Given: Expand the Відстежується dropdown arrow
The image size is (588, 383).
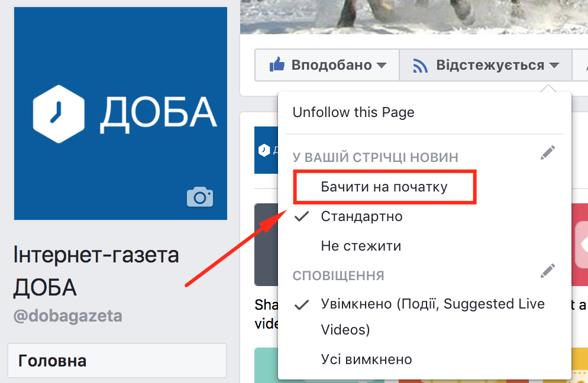Looking at the screenshot, I should tap(554, 66).
